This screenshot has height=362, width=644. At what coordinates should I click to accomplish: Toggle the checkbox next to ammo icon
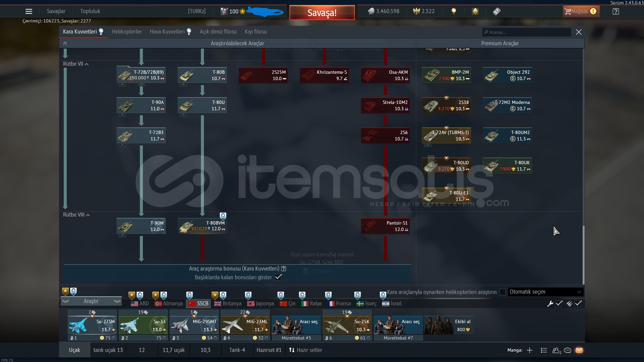578,304
